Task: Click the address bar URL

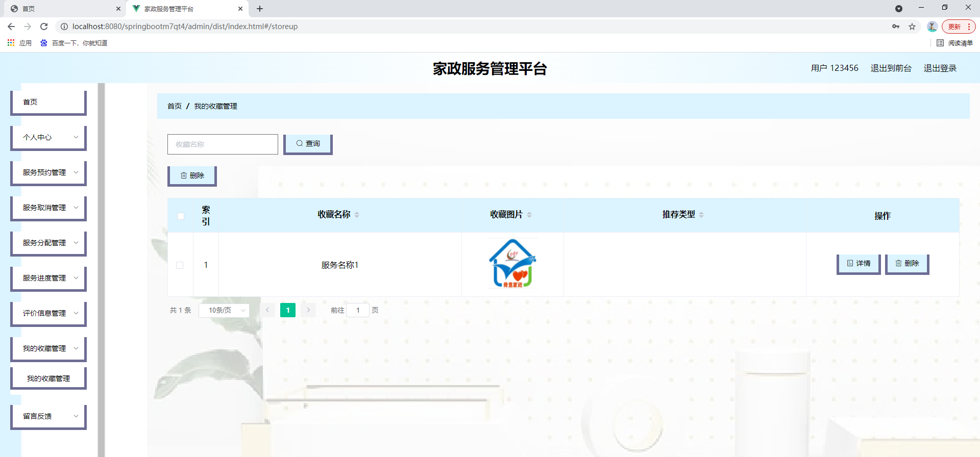Action: click(x=185, y=27)
